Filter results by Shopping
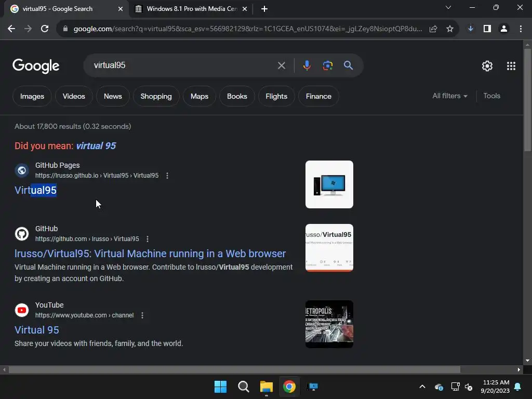 [x=156, y=96]
